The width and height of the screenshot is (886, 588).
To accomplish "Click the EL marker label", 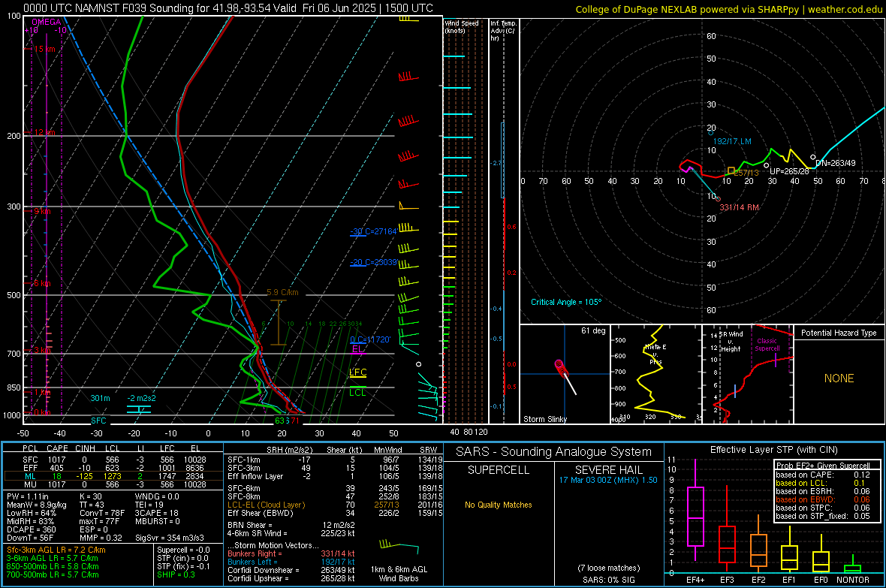I will tap(357, 349).
